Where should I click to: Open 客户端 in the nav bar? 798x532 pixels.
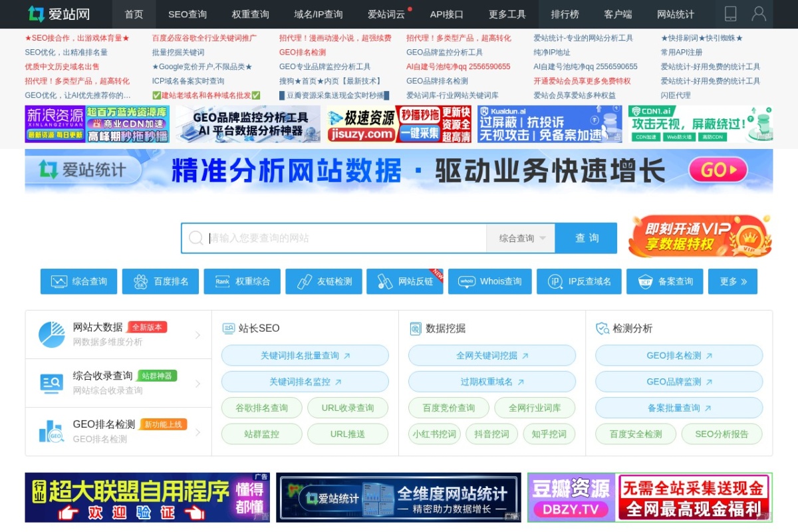(x=618, y=14)
